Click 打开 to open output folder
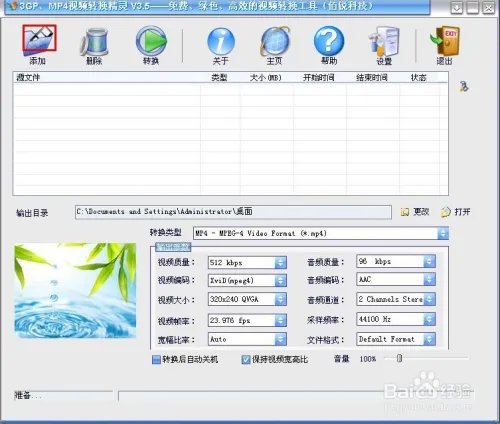Image resolution: width=500 pixels, height=424 pixels. (x=456, y=212)
